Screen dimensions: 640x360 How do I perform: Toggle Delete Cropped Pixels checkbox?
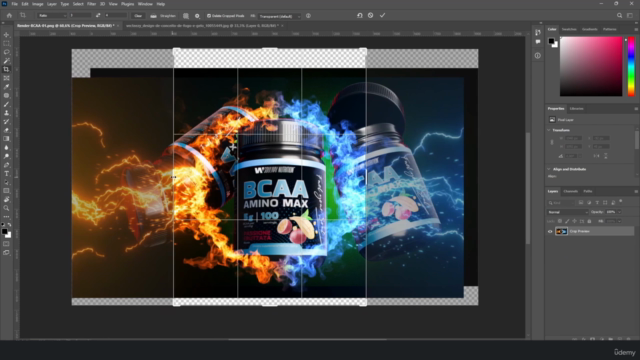209,16
